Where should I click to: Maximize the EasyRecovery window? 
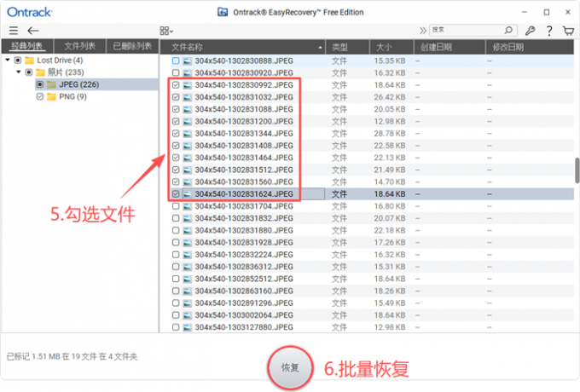[547, 12]
